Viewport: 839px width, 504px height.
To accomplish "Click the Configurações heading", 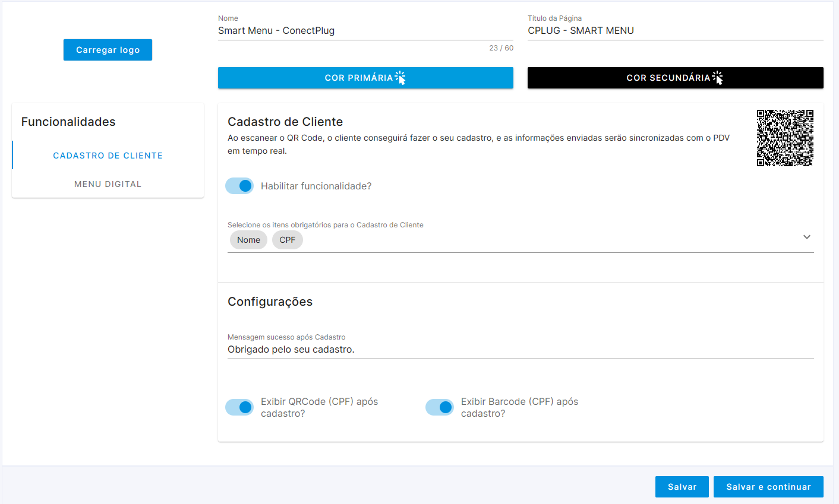I will point(270,302).
